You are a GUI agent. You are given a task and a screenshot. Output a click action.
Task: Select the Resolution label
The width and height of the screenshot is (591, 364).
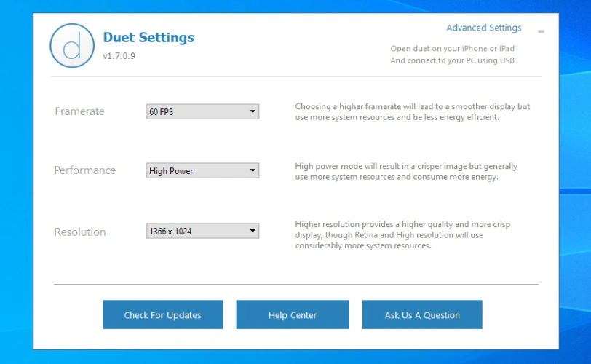[x=80, y=232]
